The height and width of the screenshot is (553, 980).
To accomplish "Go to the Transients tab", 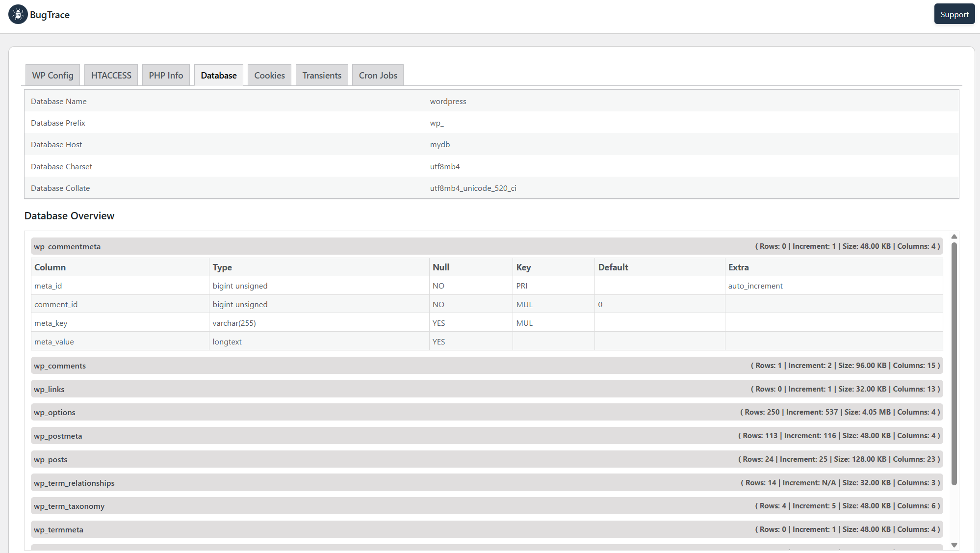I will (322, 75).
